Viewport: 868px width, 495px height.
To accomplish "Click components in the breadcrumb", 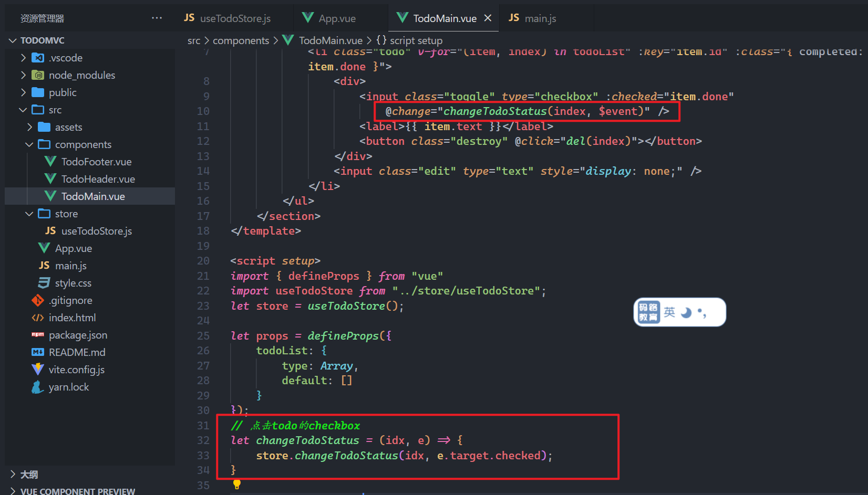I will click(241, 40).
